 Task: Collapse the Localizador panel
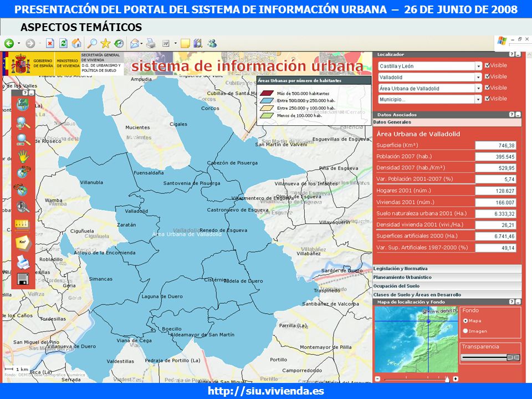[x=518, y=54]
